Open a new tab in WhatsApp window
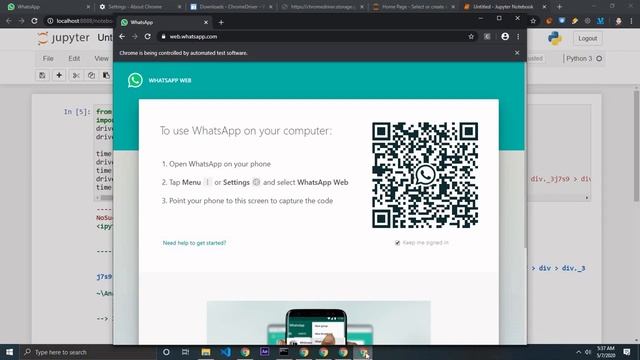The height and width of the screenshot is (360, 640). tap(221, 22)
